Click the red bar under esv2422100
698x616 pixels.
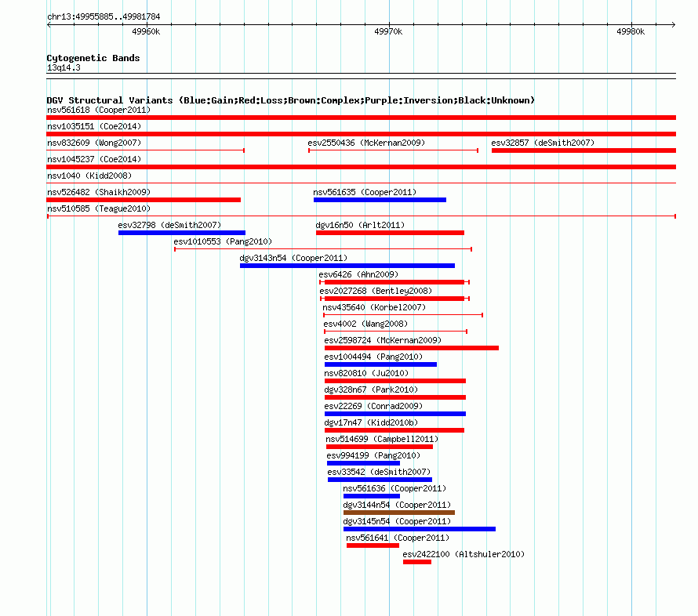pos(417,562)
